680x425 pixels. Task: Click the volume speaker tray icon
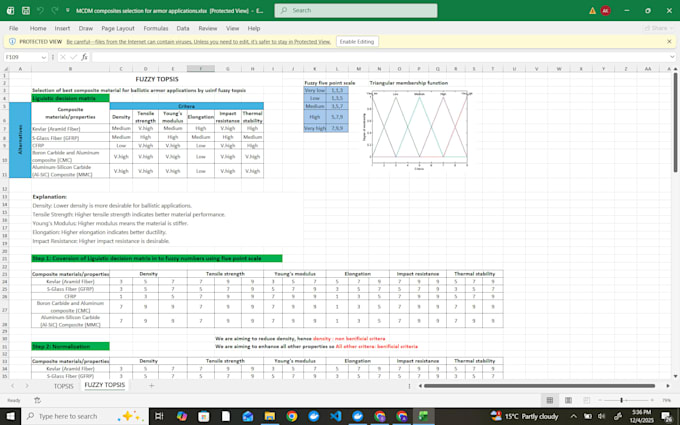click(601, 416)
